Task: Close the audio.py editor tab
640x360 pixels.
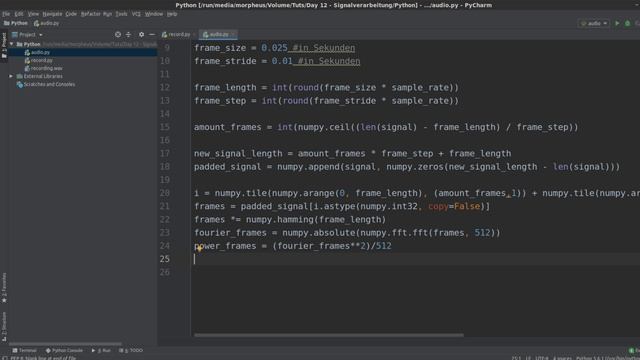Action: 233,35
